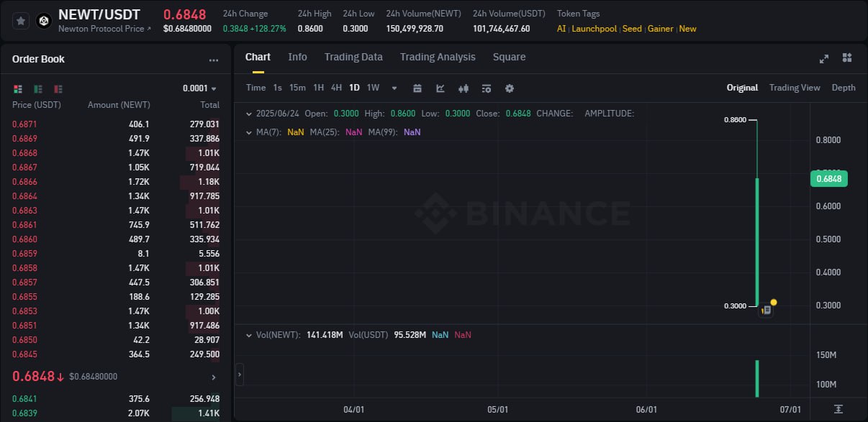This screenshot has width=868, height=422.
Task: Click the MA(7) indicator label
Action: pyautogui.click(x=269, y=132)
